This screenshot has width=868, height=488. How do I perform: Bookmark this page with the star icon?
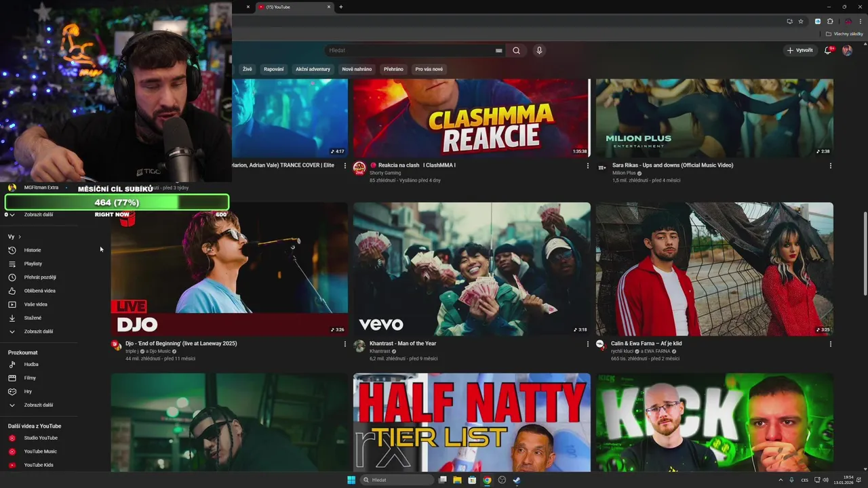coord(801,21)
